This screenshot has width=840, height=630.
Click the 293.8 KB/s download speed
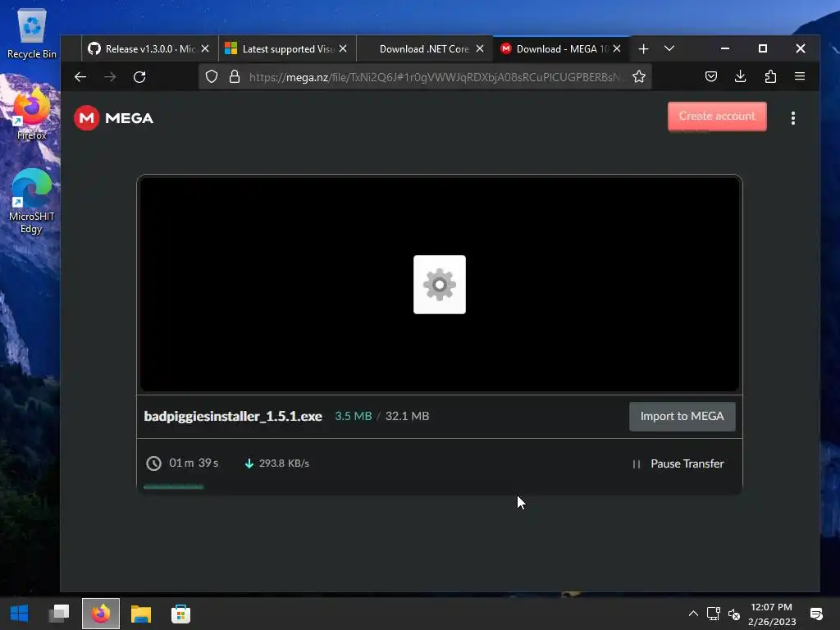(x=284, y=463)
